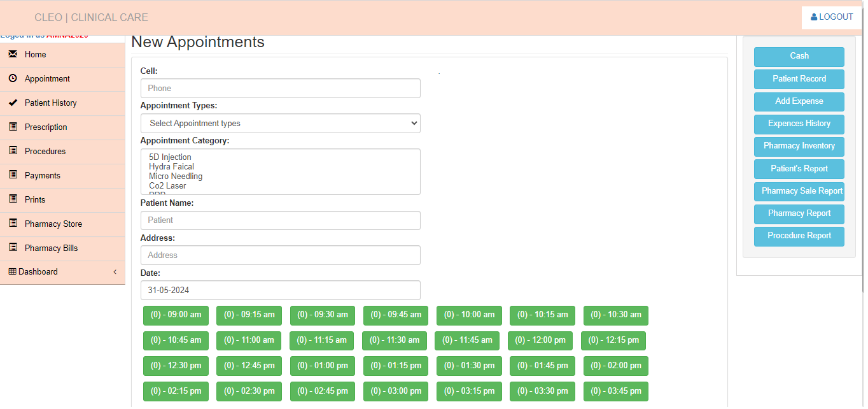868x409 pixels.
Task: Click the user icon in Logout button
Action: (x=814, y=17)
